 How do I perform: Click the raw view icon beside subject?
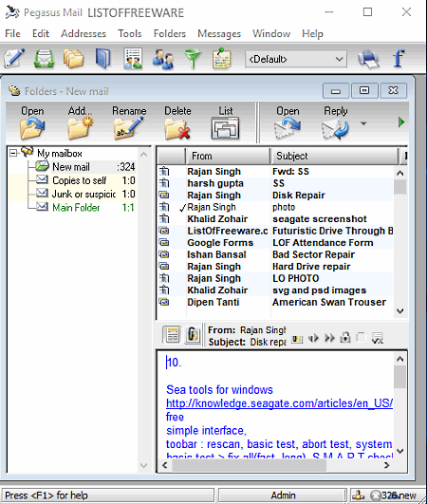click(297, 339)
